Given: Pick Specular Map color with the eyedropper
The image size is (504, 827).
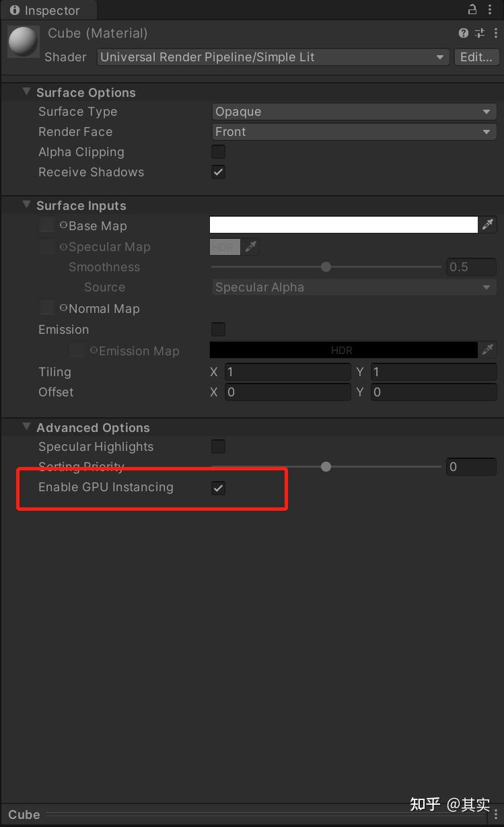Looking at the screenshot, I should click(x=250, y=247).
